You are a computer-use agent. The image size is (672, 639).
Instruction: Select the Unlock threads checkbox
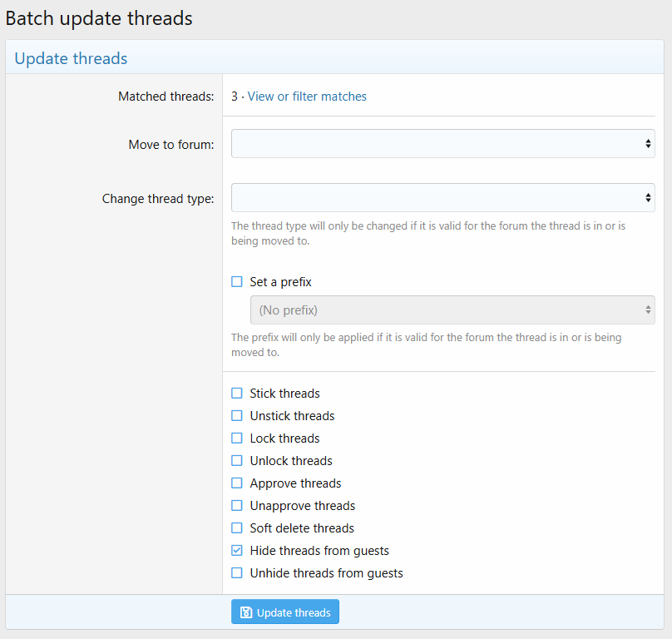coord(237,461)
